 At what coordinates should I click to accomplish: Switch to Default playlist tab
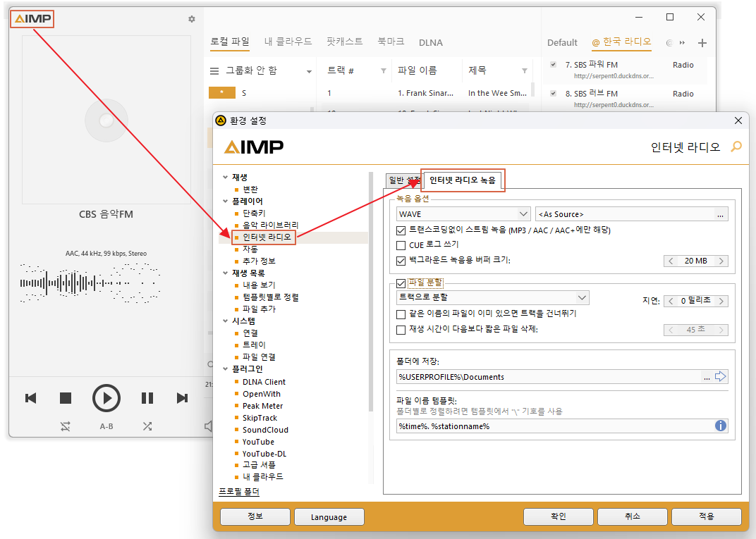tap(562, 42)
